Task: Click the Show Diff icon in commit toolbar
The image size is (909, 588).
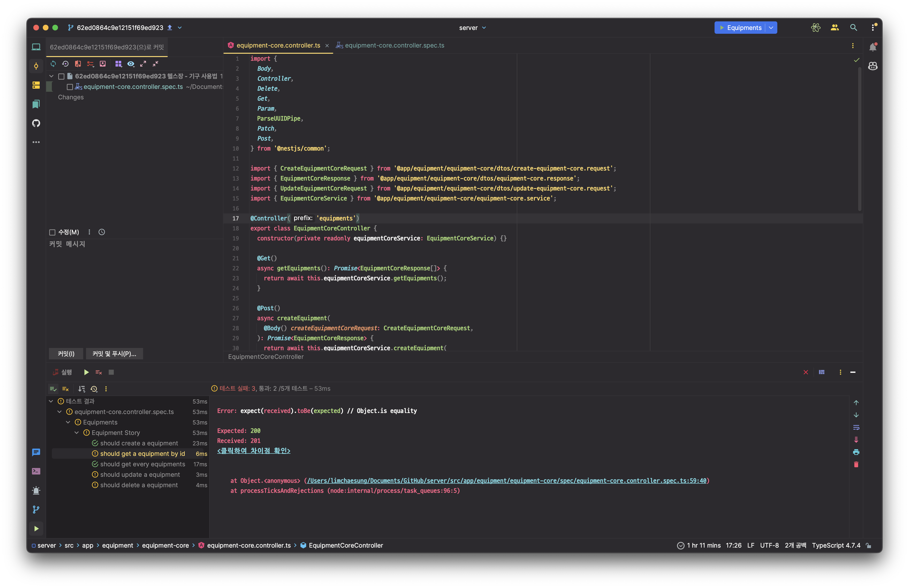Action: click(78, 64)
